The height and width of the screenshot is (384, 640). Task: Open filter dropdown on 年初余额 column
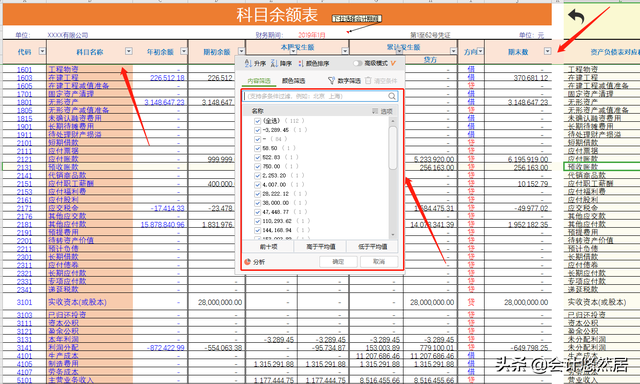[x=184, y=51]
